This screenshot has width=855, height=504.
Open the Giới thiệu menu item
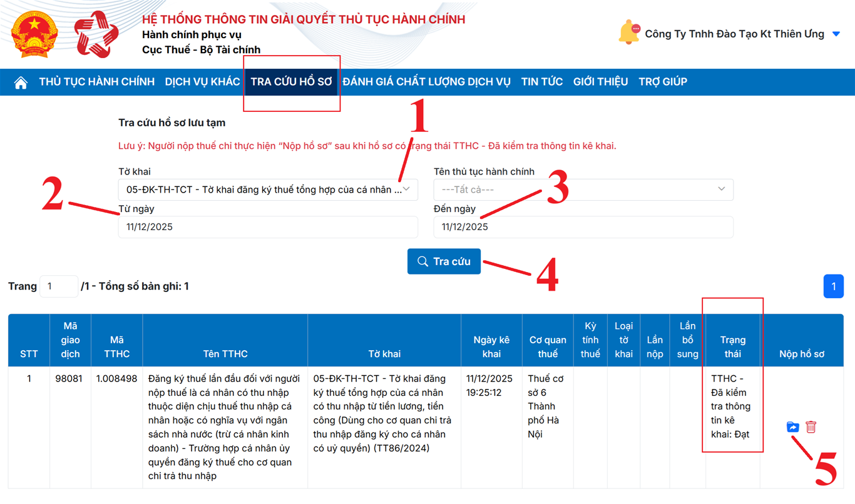tap(600, 82)
